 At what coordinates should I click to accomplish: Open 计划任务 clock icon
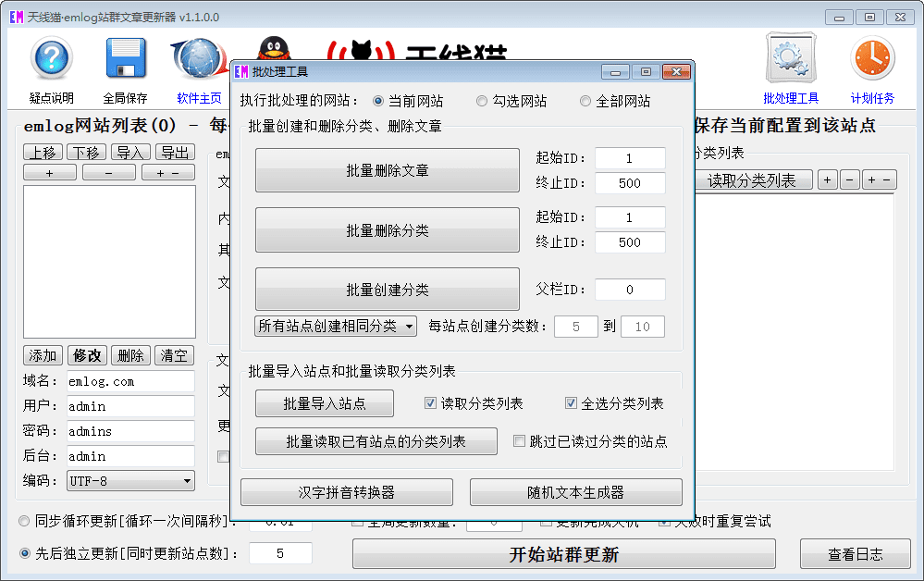coord(872,57)
